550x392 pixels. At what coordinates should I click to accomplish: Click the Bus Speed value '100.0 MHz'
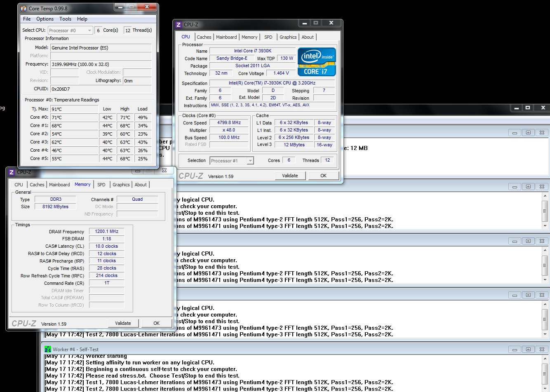229,138
